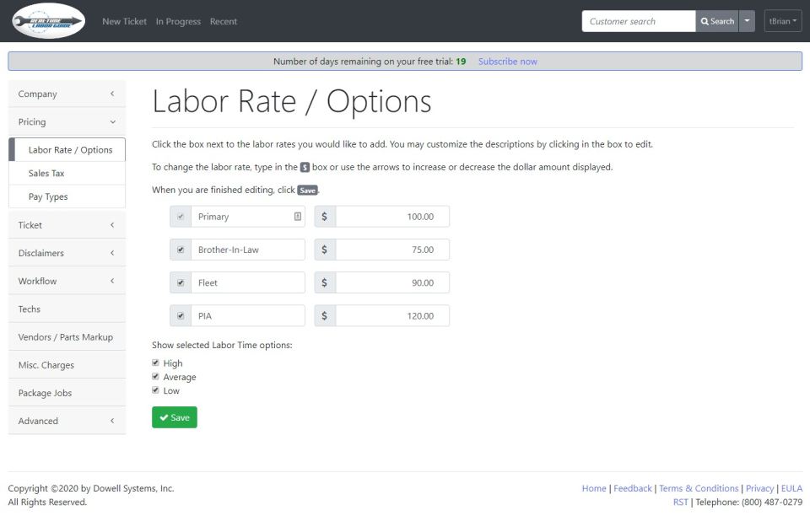Click the dollar-sign prefix beside the Primary rate
The width and height of the screenshot is (810, 532).
click(x=324, y=216)
